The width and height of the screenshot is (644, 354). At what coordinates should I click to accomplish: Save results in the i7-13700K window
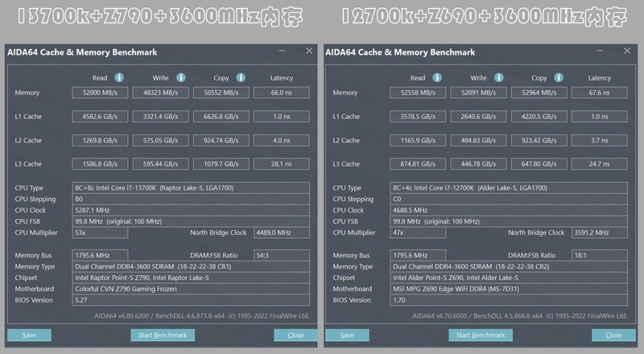[x=29, y=335]
